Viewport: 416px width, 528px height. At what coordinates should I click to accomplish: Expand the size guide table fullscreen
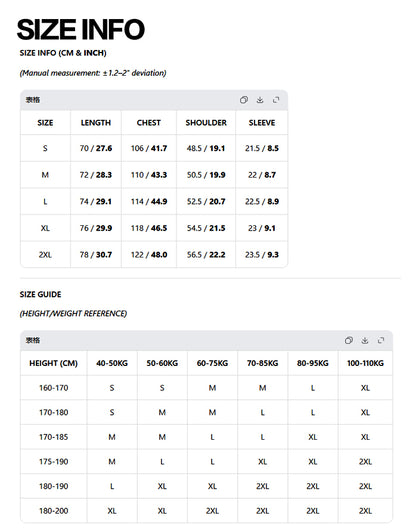pos(381,340)
